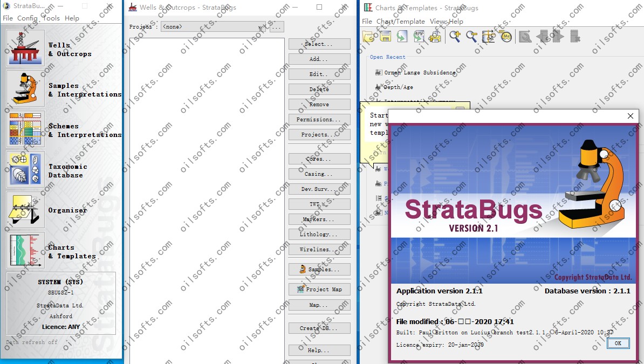Open the Schemes & Interpretations module icon
Screen dimensions: 644x364
(25, 129)
